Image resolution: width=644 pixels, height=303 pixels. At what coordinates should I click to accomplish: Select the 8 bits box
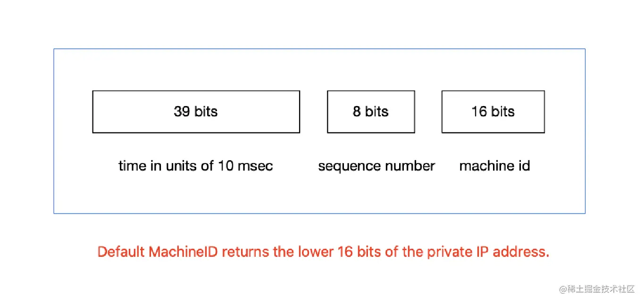click(x=371, y=112)
